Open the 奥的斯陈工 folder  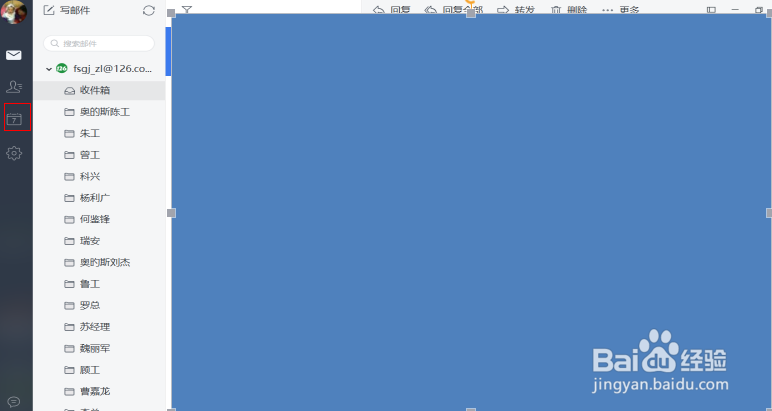click(x=99, y=112)
